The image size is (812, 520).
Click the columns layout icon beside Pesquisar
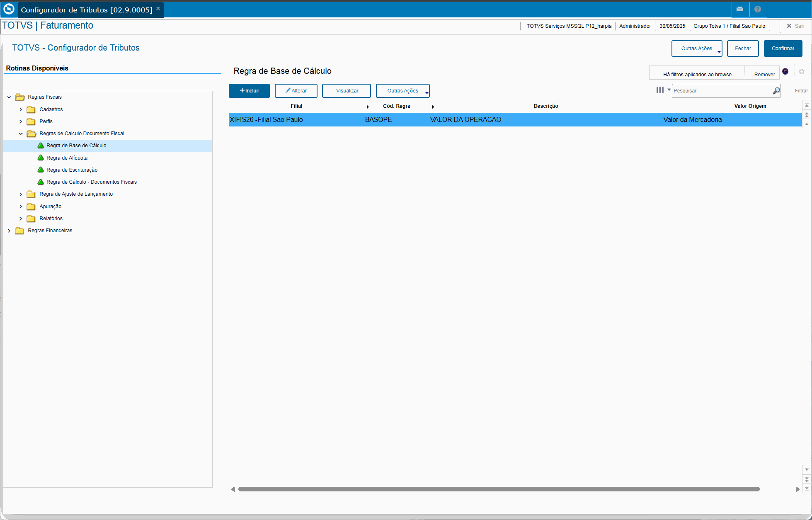point(660,90)
